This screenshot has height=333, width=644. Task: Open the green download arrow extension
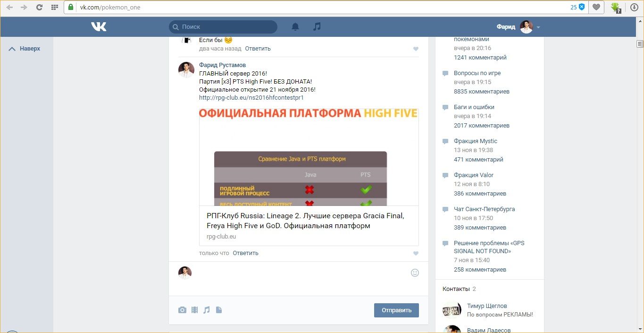click(615, 8)
